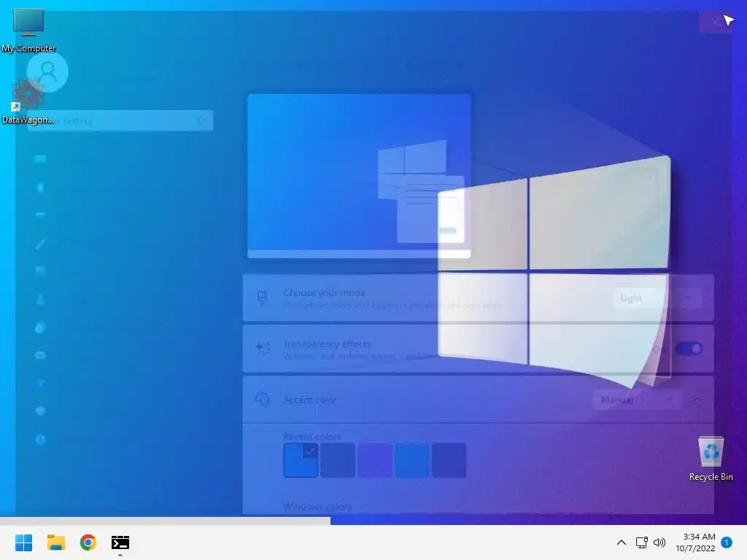Image resolution: width=747 pixels, height=560 pixels.
Task: Pick the violet recent color swatch
Action: coord(374,460)
